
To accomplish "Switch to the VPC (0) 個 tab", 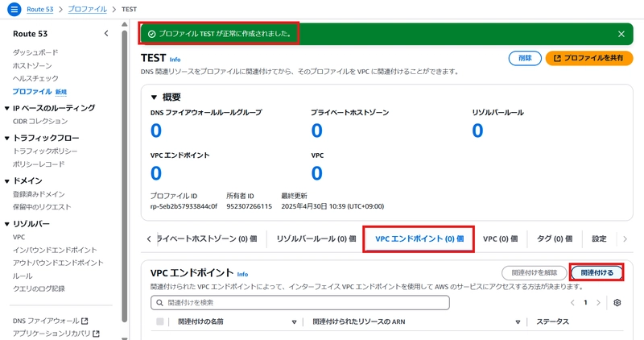I will [500, 238].
